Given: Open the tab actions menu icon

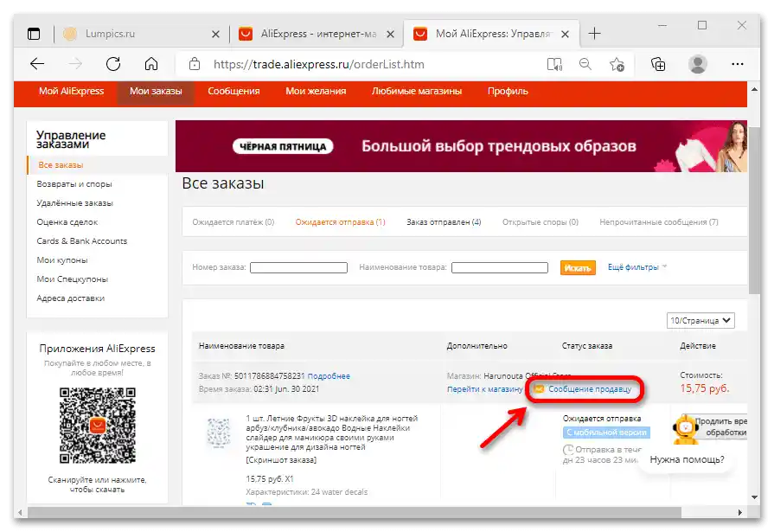Looking at the screenshot, I should [x=34, y=34].
